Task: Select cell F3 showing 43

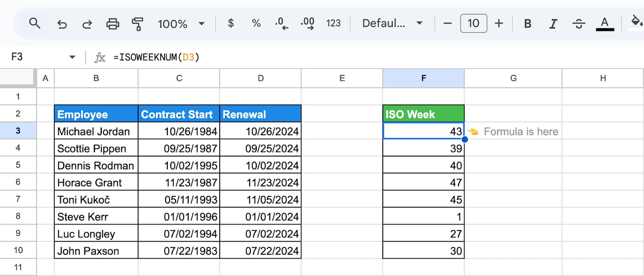Action: tap(423, 131)
